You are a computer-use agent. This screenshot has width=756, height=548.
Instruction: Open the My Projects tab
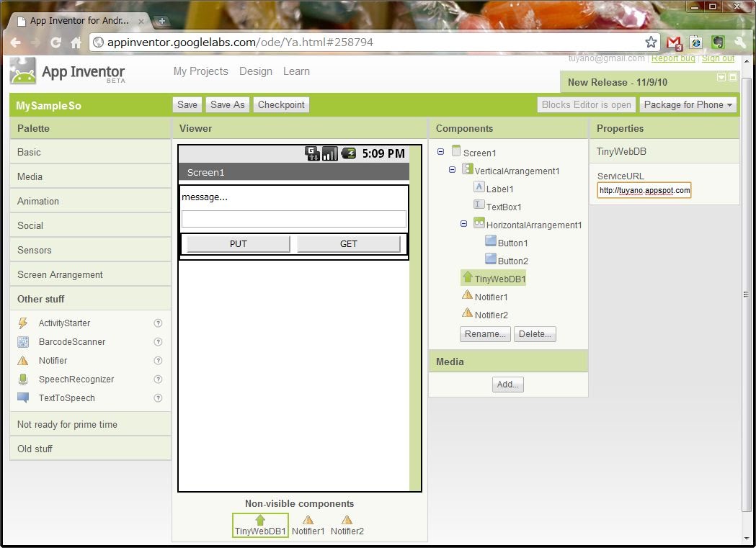pyautogui.click(x=200, y=71)
